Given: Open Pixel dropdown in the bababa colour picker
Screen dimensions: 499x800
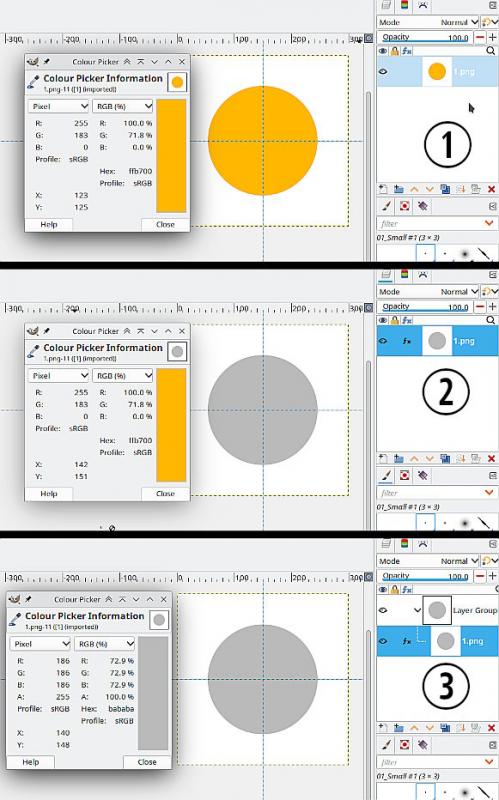Looking at the screenshot, I should 41,644.
